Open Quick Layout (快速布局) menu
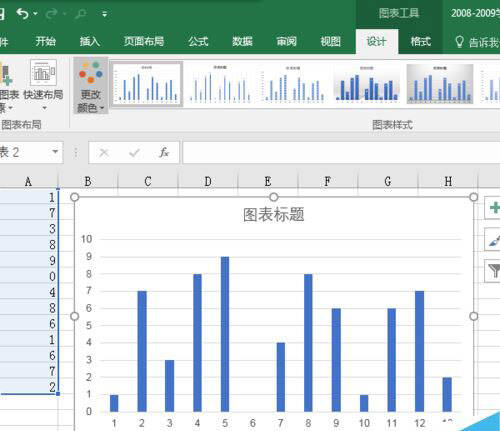The height and width of the screenshot is (431, 500). (x=43, y=85)
